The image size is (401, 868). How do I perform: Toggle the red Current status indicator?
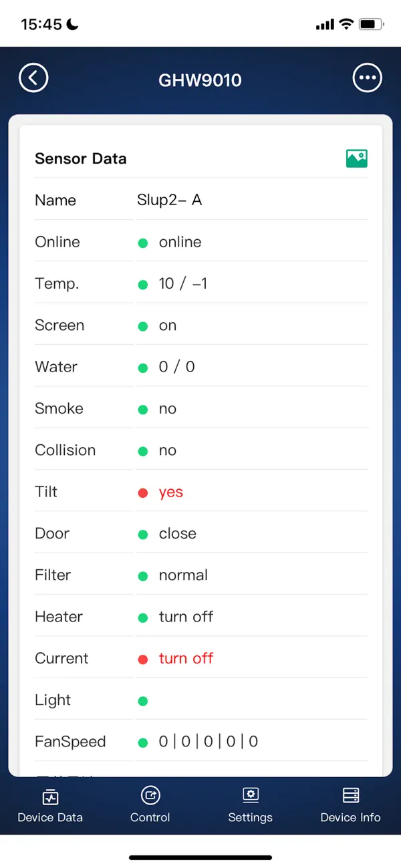(142, 659)
